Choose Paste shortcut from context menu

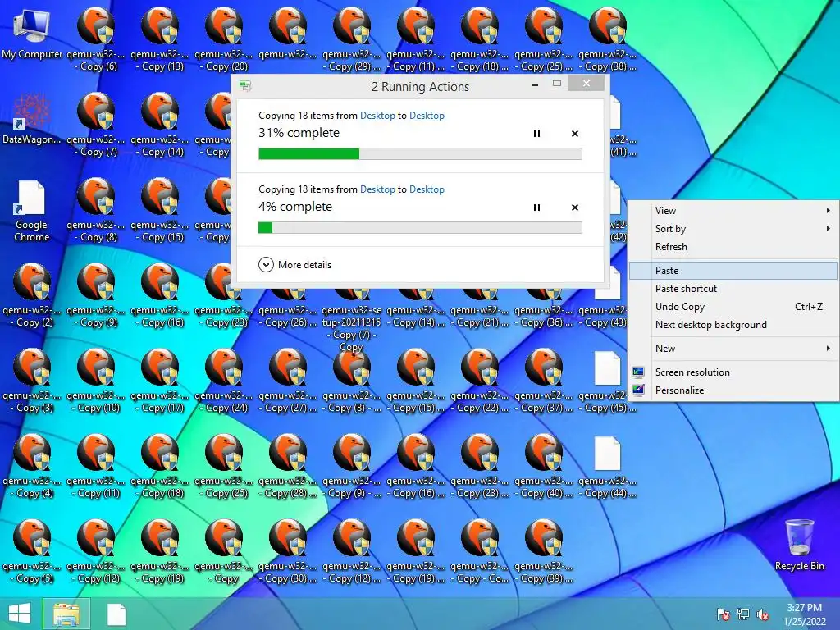point(733,289)
